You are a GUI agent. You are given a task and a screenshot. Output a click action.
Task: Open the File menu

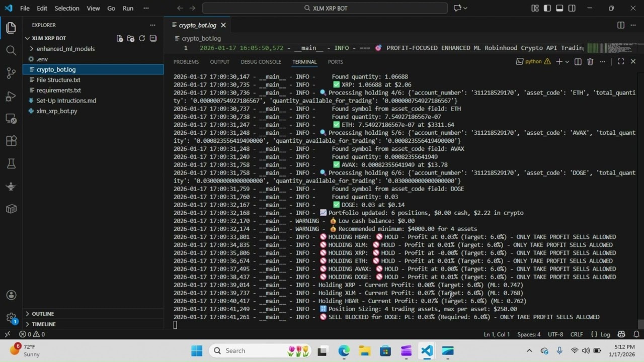point(25,8)
